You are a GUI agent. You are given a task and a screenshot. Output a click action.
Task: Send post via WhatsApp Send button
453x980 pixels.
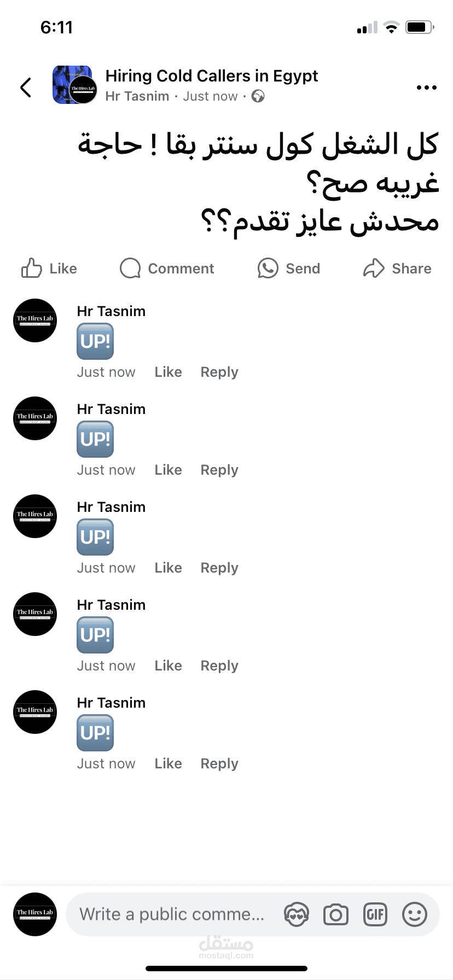(x=289, y=269)
